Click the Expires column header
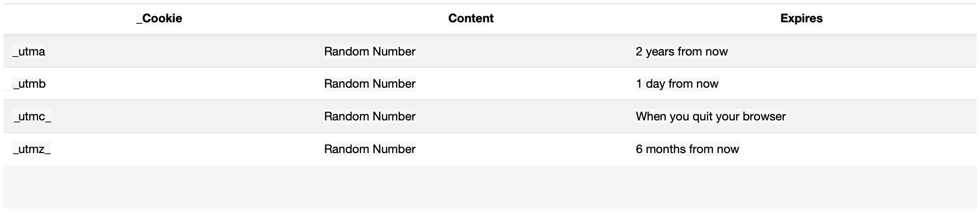Screen dimensions: 980x216 [801, 18]
